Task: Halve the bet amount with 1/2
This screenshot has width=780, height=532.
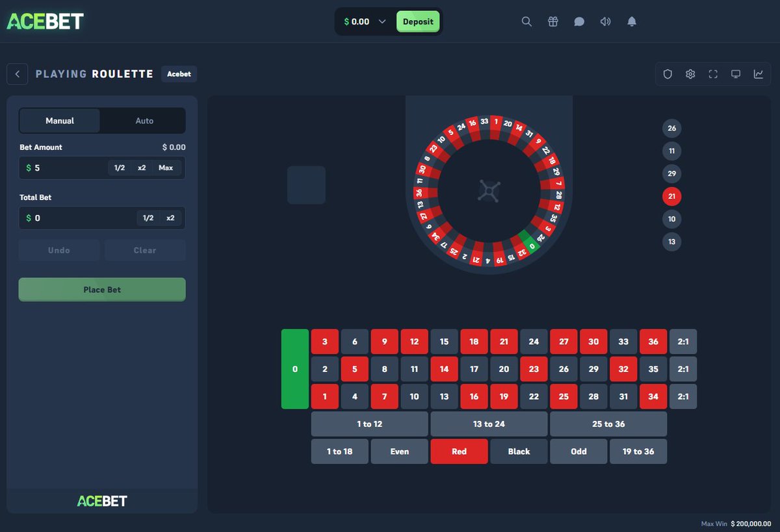Action: pyautogui.click(x=120, y=168)
